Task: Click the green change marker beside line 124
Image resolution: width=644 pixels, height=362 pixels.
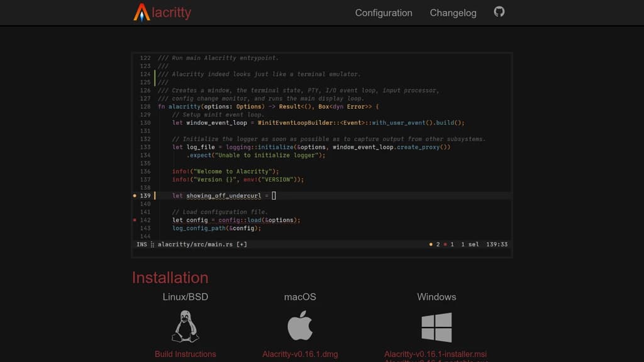Action: [x=154, y=74]
